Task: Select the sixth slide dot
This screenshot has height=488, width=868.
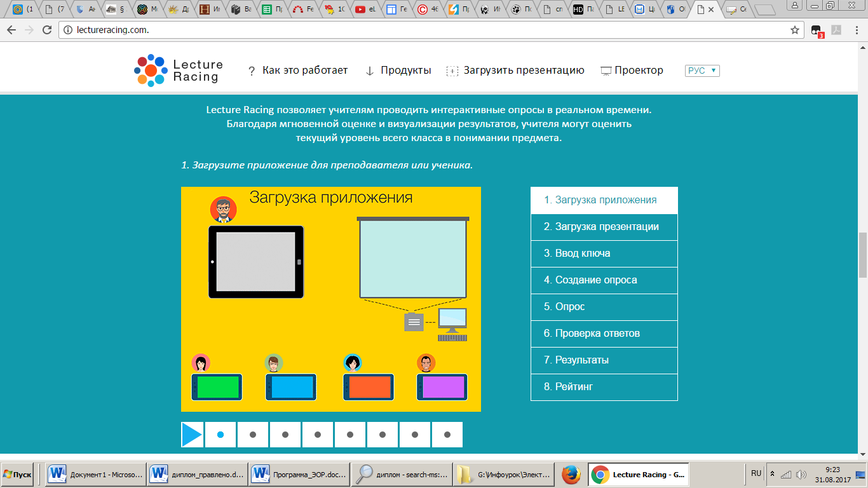Action: tap(383, 435)
